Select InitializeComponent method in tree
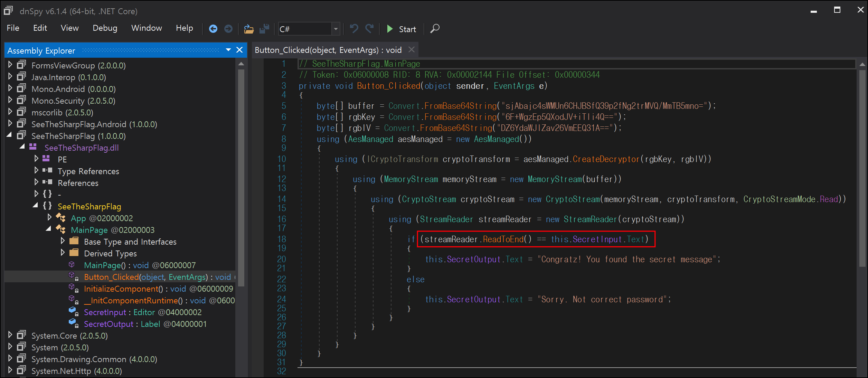The height and width of the screenshot is (378, 868). [x=121, y=289]
